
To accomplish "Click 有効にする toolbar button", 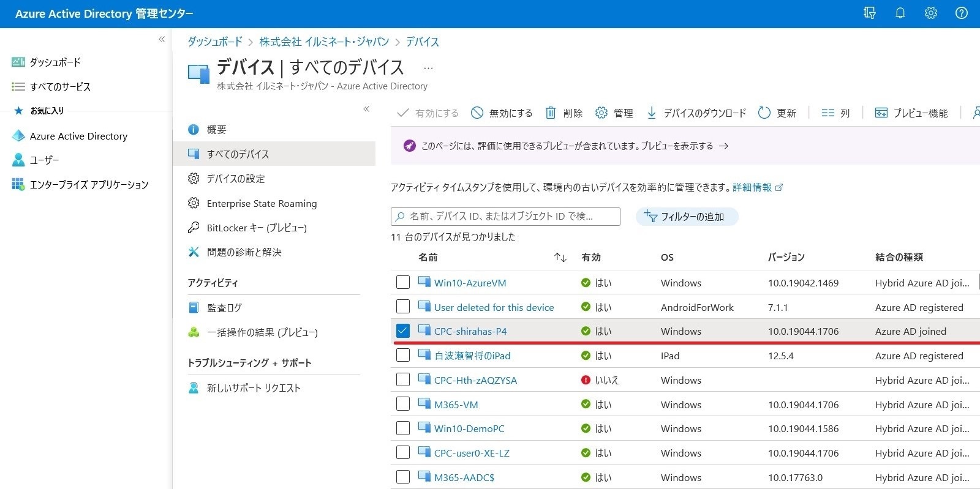I will coord(428,113).
